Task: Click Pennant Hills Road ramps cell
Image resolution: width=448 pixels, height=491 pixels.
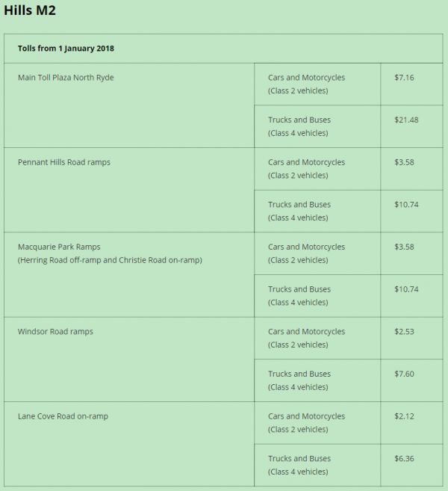Action: tap(63, 162)
